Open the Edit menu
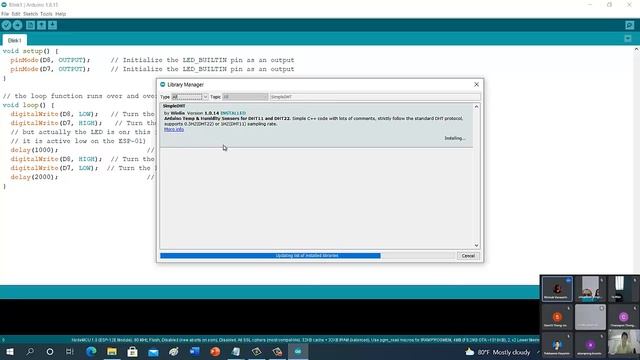 click(x=16, y=14)
